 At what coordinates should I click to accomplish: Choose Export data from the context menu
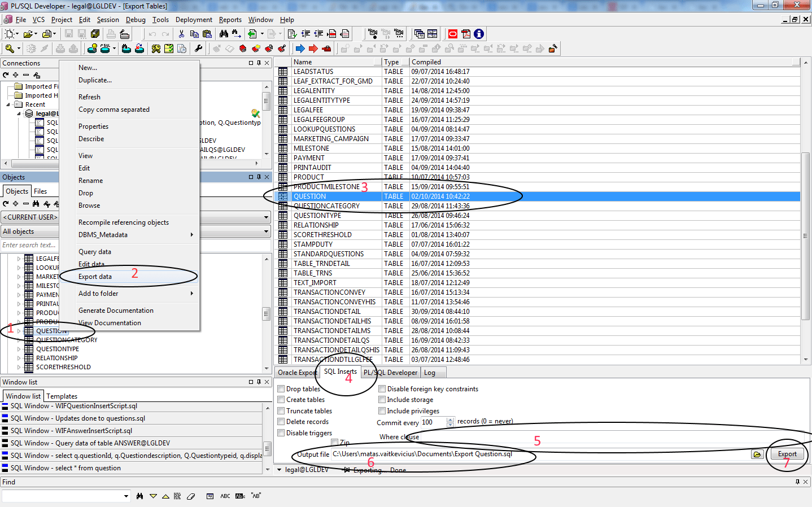click(x=94, y=277)
